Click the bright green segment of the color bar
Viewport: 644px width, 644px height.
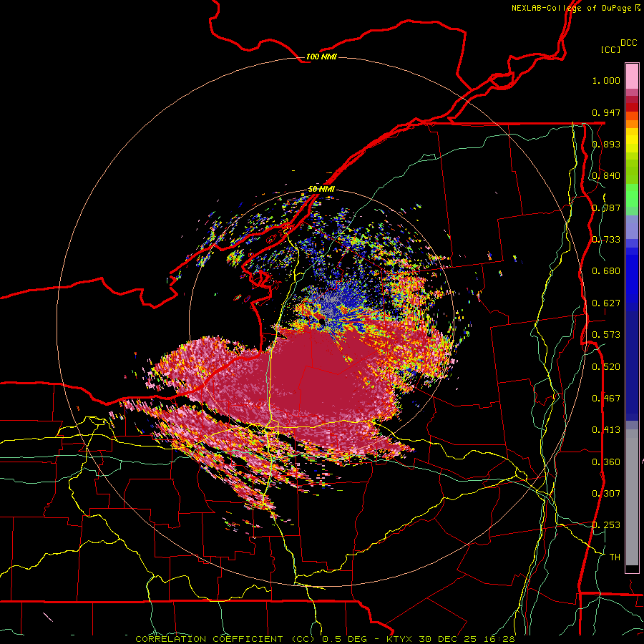click(632, 195)
